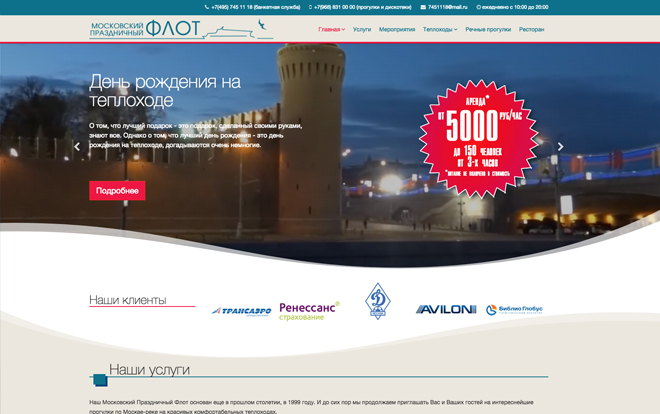
Task: Click the День рождения на теплоходе heading
Action: click(x=165, y=91)
